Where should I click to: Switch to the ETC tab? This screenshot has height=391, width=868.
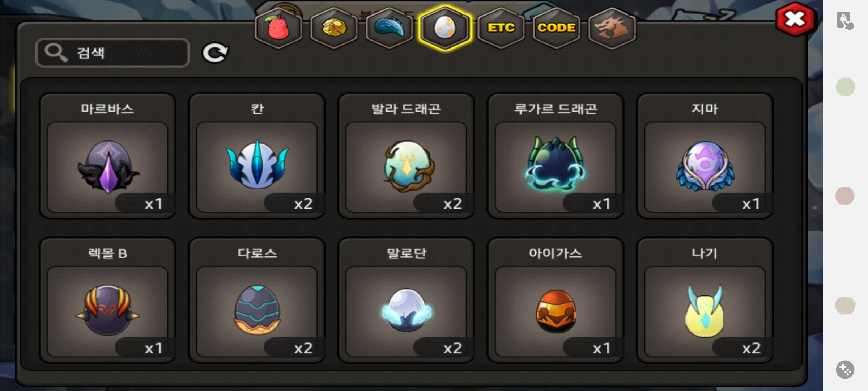click(x=501, y=28)
